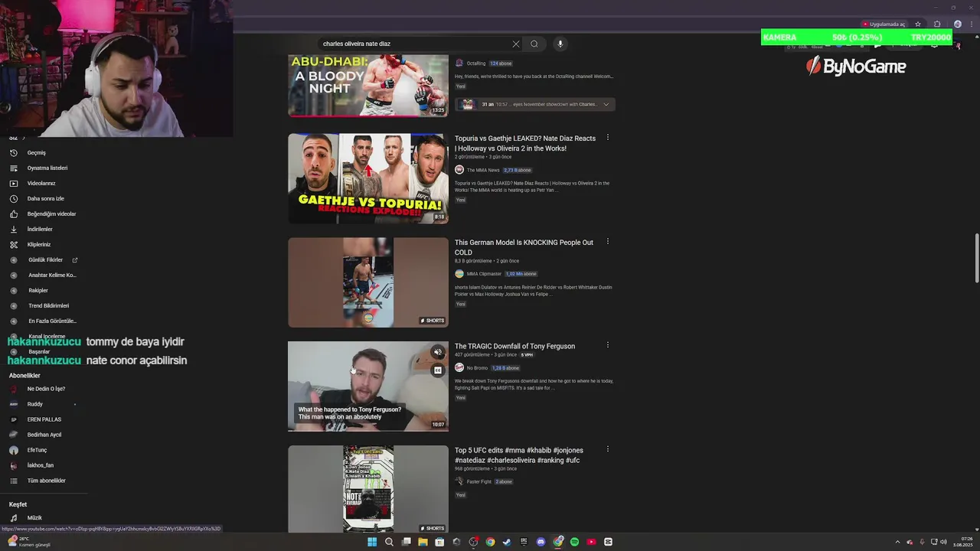980x551 pixels.
Task: Open taskbar clock showing 07:26
Action: pyautogui.click(x=963, y=542)
